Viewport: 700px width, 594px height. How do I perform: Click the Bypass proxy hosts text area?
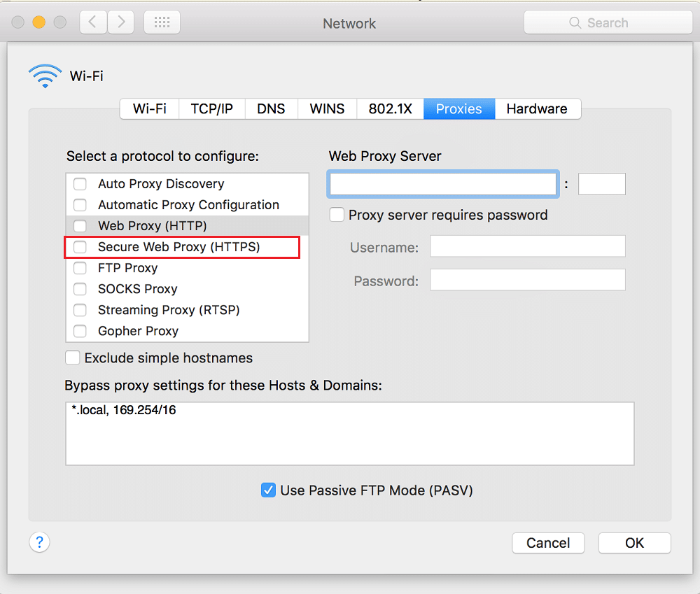[x=350, y=433]
